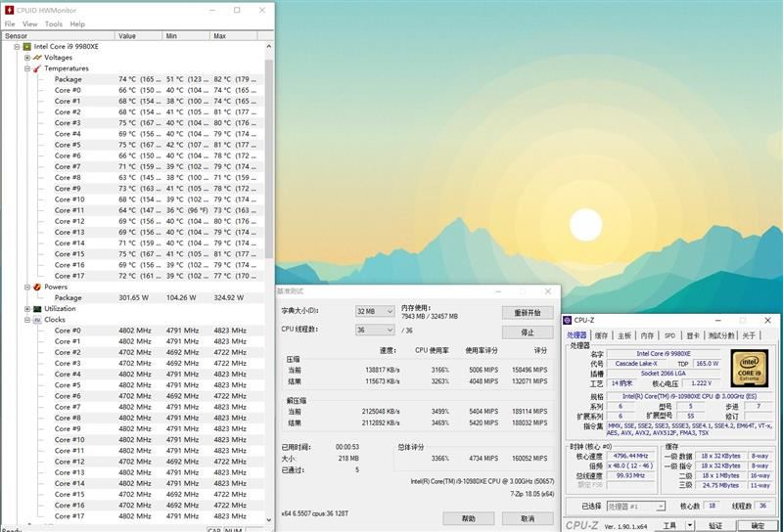Open the Tools menu in HWMonitor
This screenshot has width=783, height=532.
point(54,23)
